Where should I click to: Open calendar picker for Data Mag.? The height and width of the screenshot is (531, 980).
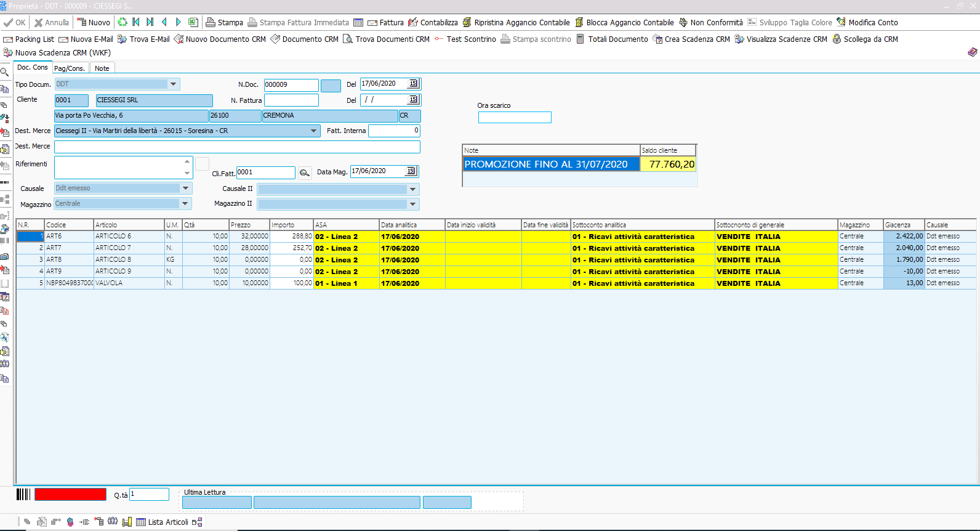(x=411, y=171)
